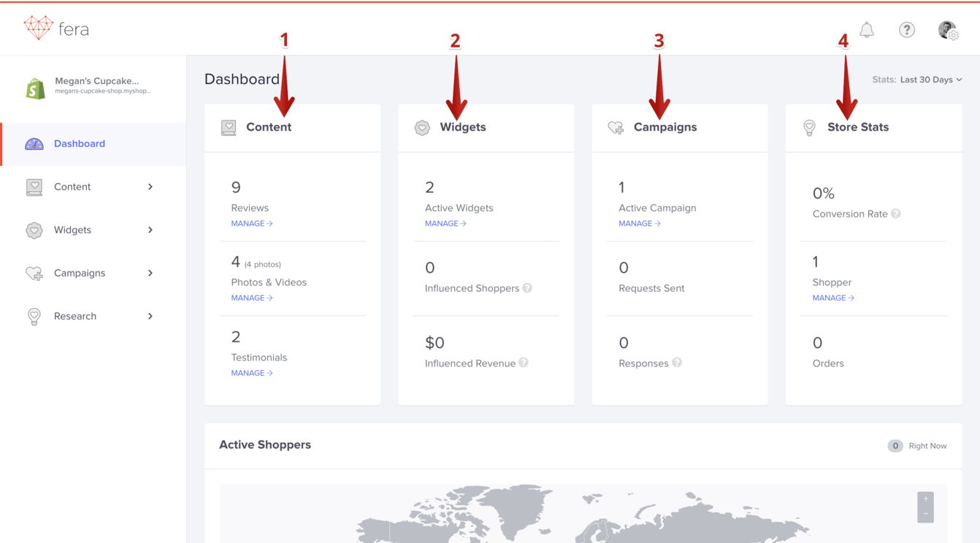The height and width of the screenshot is (543, 980).
Task: Zoom in on the Active Shoppers map
Action: tap(925, 499)
